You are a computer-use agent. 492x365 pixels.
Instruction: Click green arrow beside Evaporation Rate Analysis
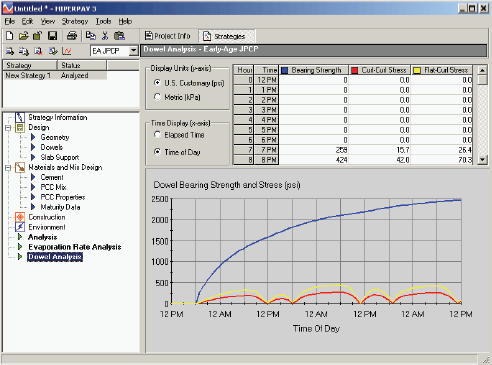[x=20, y=247]
